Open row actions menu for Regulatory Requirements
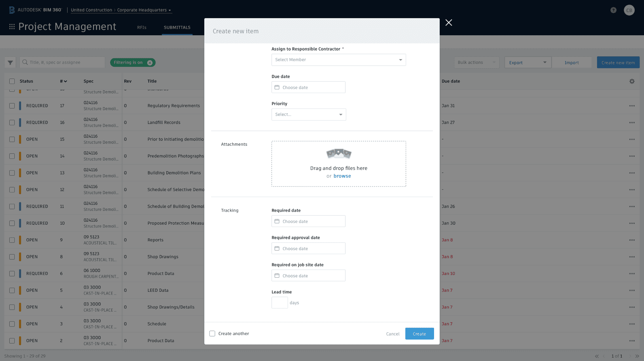Screen dimensions: 644x361 (632, 106)
